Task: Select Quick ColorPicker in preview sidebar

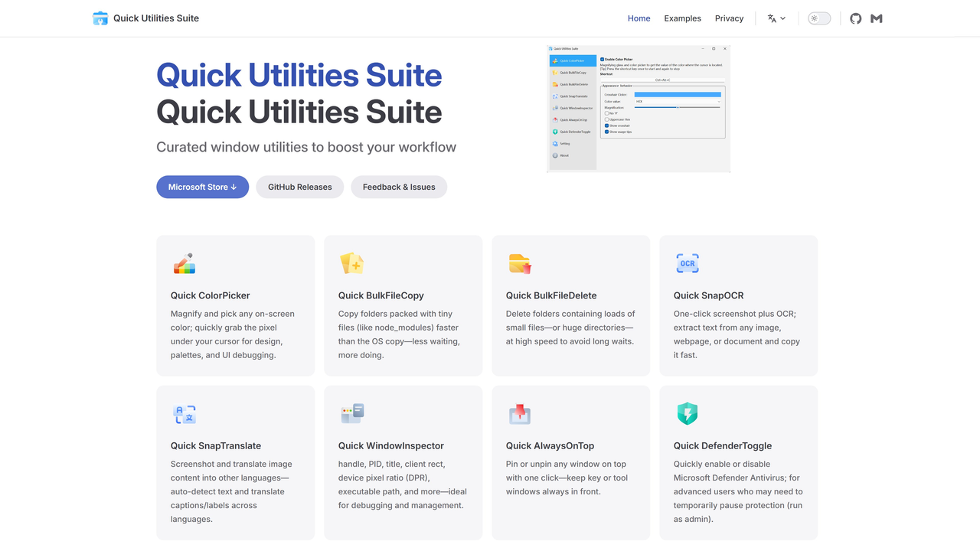Action: point(573,60)
